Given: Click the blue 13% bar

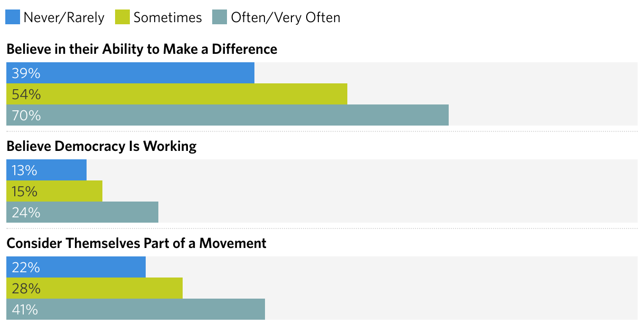Looking at the screenshot, I should [46, 170].
